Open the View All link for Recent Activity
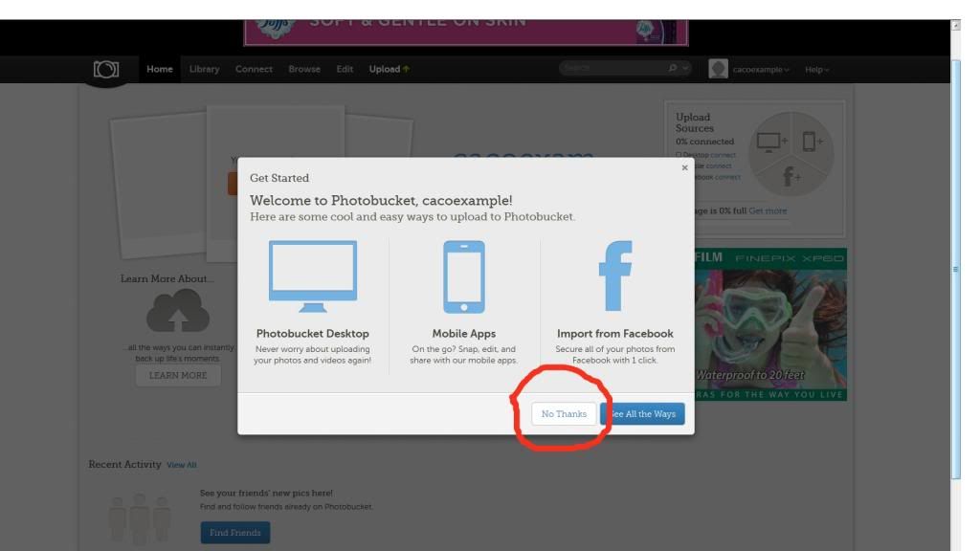 (x=181, y=465)
